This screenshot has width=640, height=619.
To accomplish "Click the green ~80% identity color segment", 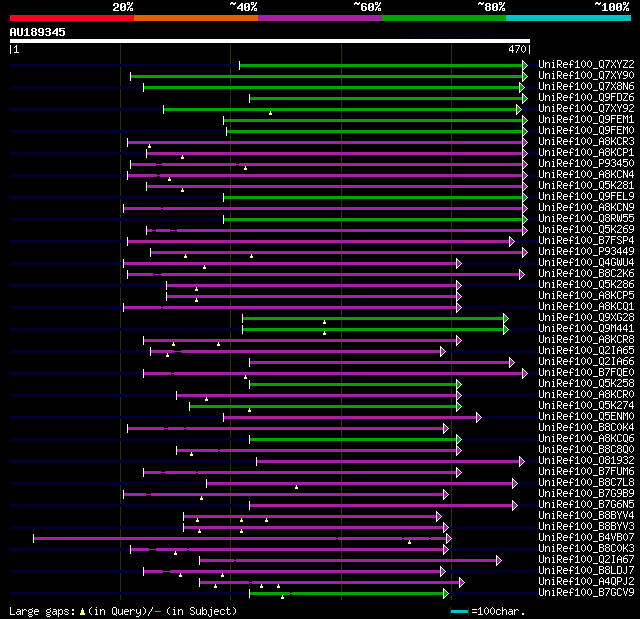I will coord(444,18).
